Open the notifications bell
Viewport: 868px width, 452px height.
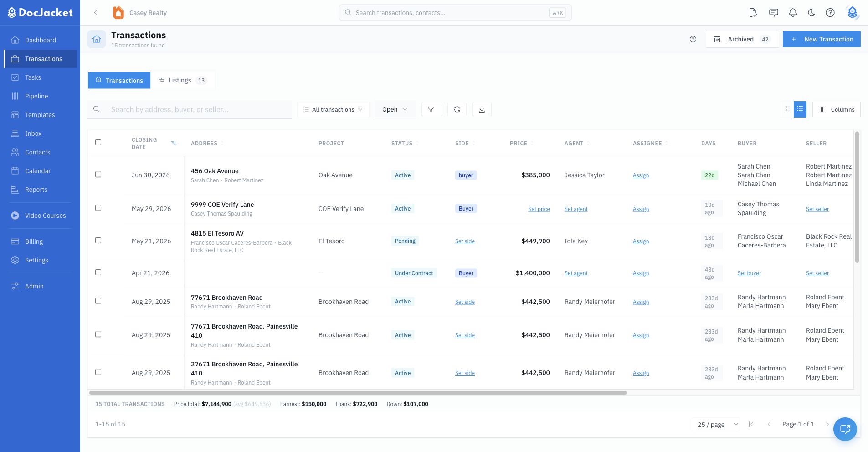click(793, 13)
